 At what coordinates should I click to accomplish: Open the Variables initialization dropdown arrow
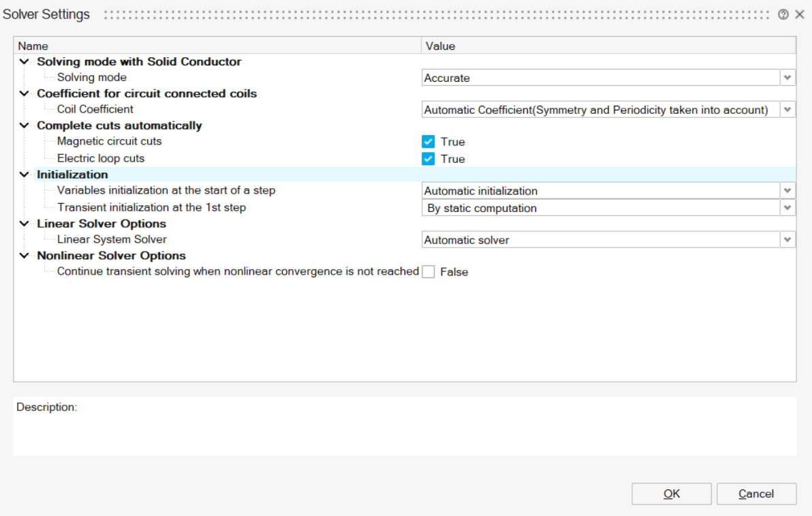787,191
